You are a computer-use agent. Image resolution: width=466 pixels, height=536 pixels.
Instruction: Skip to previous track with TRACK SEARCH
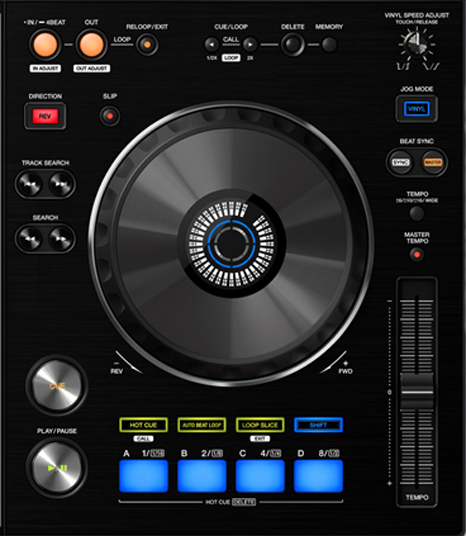point(30,184)
